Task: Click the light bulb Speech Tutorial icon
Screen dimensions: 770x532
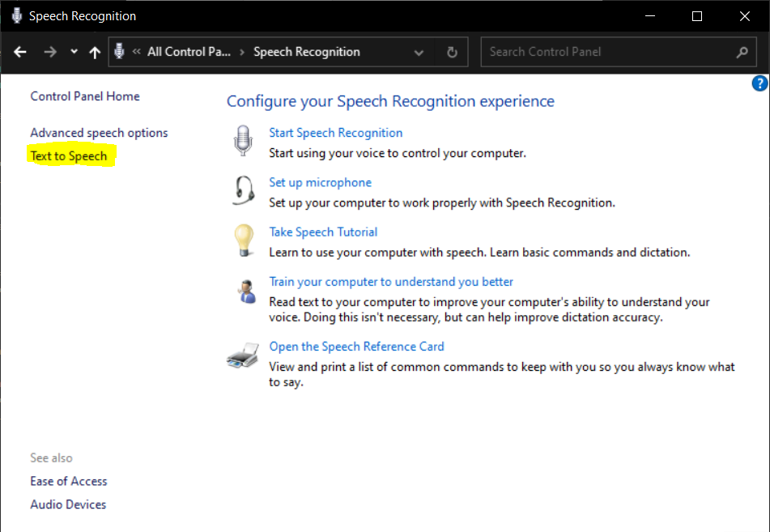Action: tap(243, 240)
